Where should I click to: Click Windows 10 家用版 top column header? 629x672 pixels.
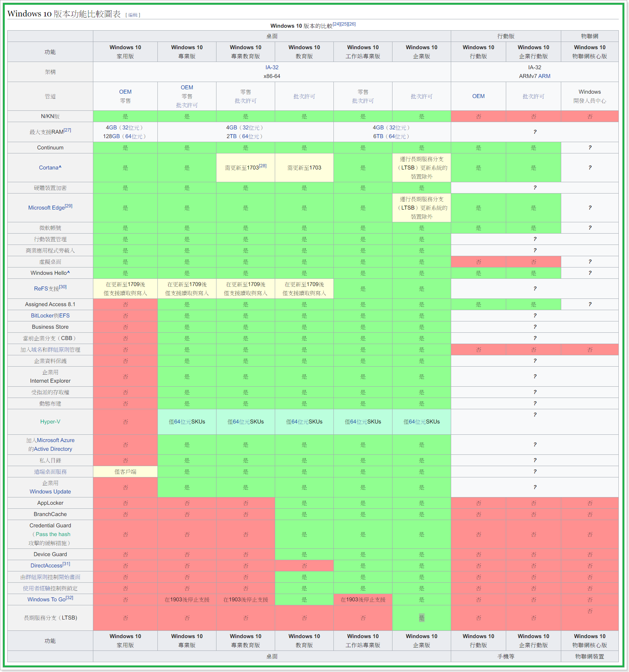pos(125,52)
